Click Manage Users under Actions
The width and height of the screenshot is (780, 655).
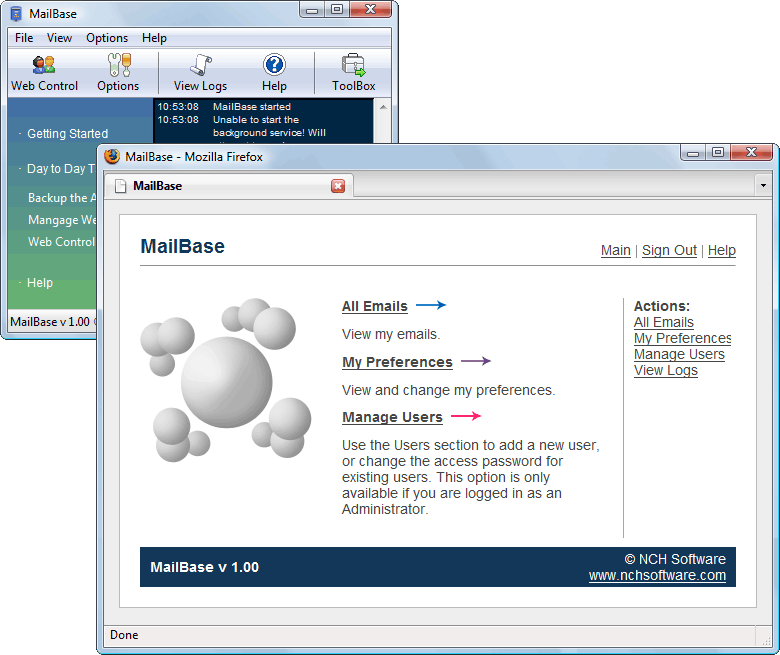point(679,354)
